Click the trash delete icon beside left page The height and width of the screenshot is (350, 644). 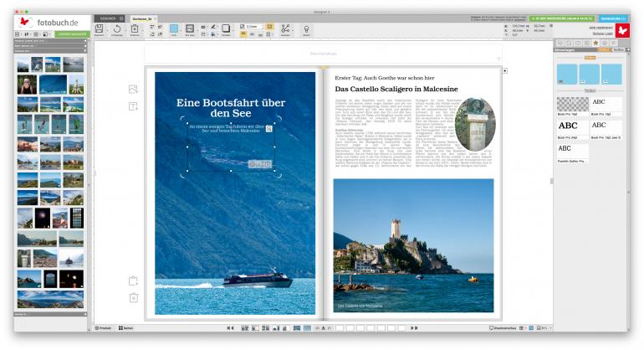(x=134, y=297)
